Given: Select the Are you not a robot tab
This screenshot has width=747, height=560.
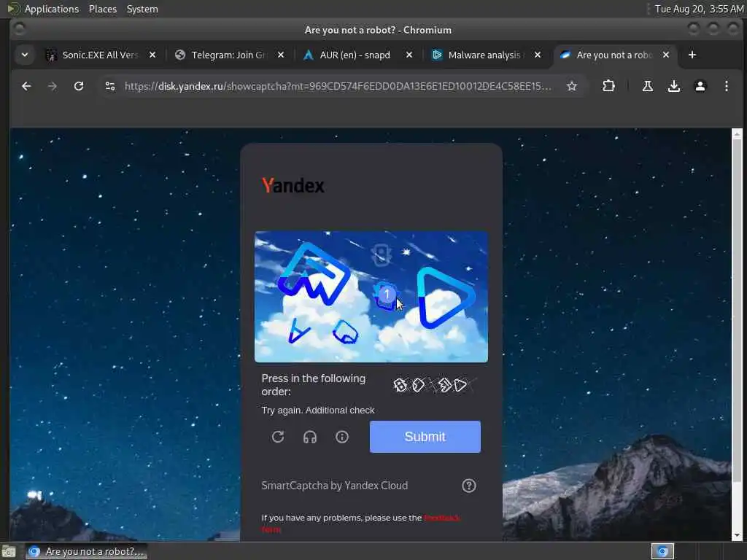Looking at the screenshot, I should (x=614, y=55).
